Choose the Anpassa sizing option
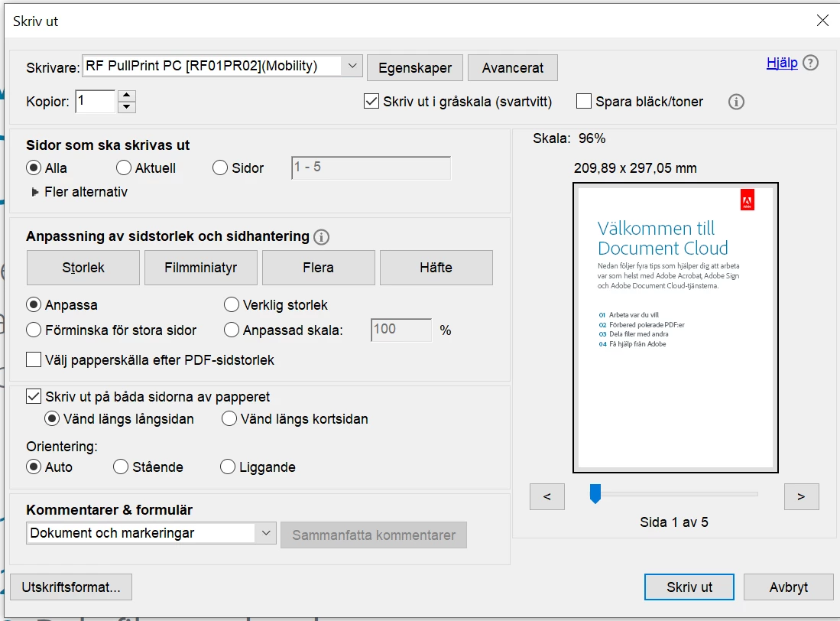840x621 pixels. 34,305
